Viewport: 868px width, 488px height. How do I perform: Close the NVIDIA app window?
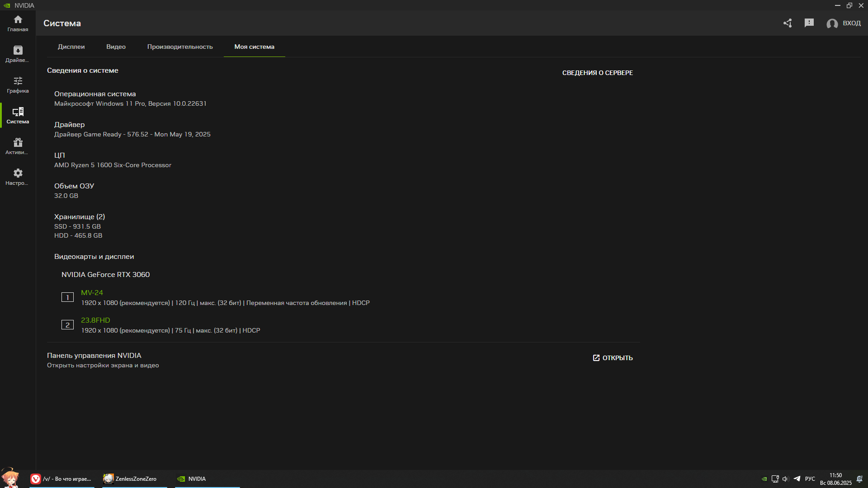pyautogui.click(x=861, y=5)
